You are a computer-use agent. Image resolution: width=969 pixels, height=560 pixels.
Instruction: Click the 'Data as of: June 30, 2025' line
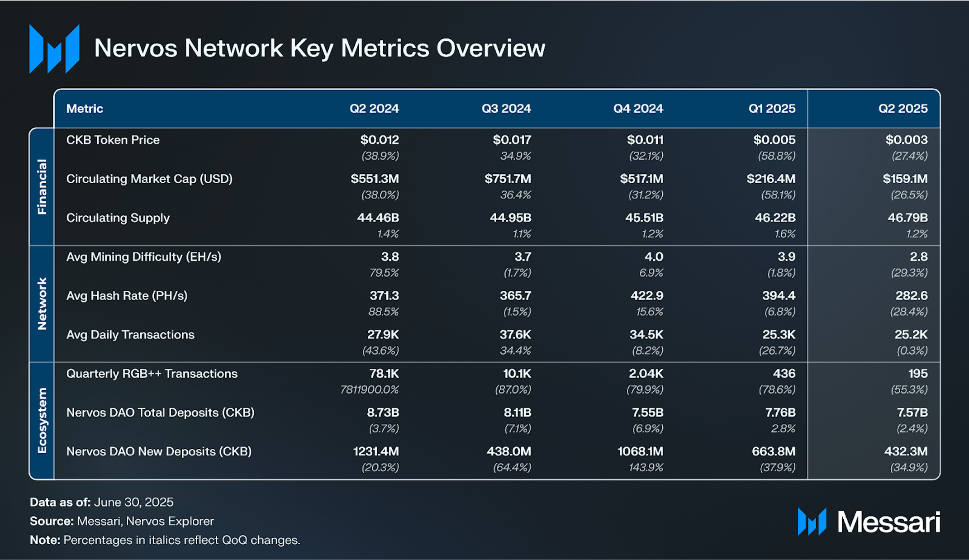(102, 502)
